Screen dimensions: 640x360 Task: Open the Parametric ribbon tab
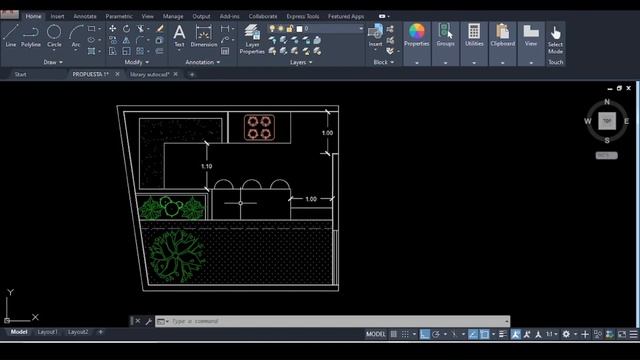(119, 16)
